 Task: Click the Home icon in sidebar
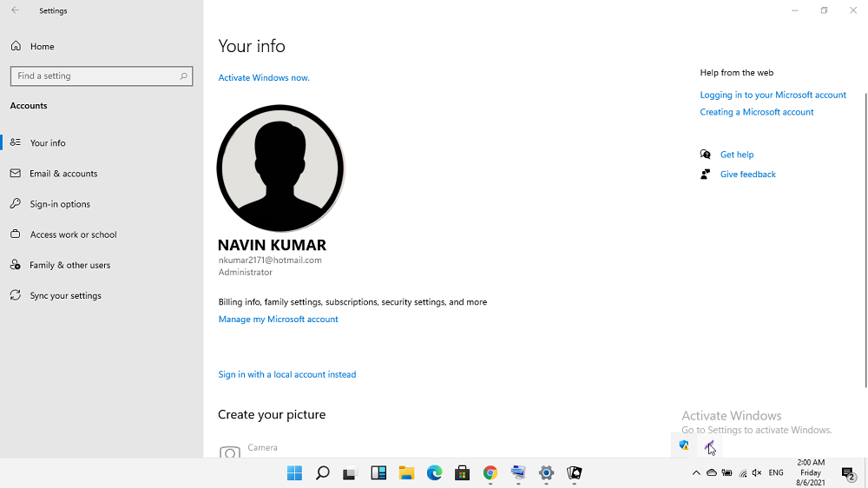16,46
